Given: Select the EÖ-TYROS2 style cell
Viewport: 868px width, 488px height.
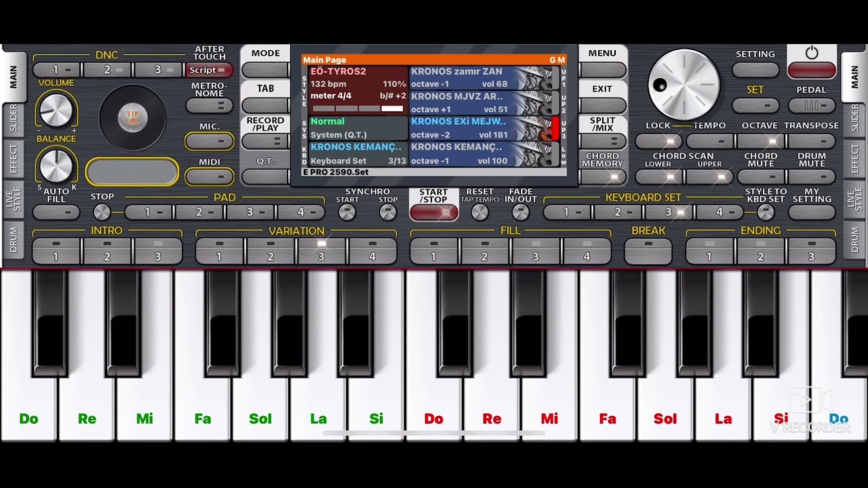Looking at the screenshot, I should point(358,90).
